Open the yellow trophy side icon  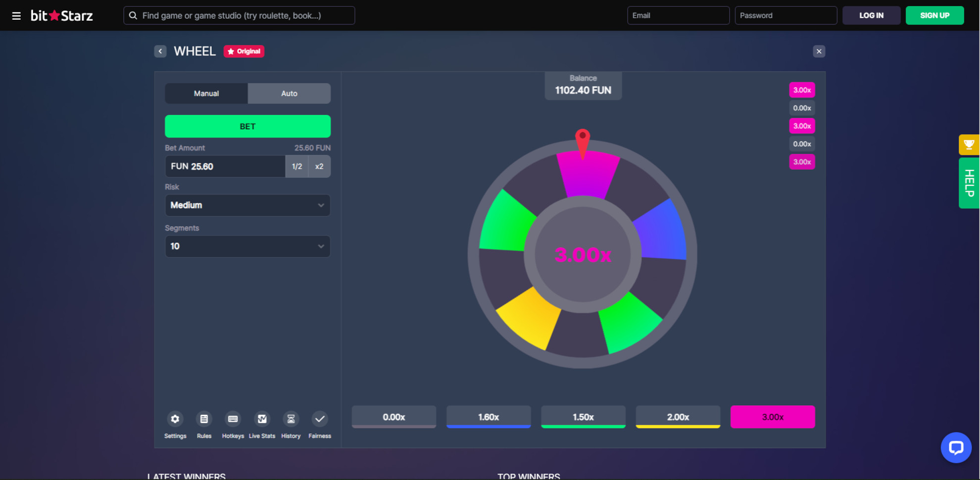[969, 145]
